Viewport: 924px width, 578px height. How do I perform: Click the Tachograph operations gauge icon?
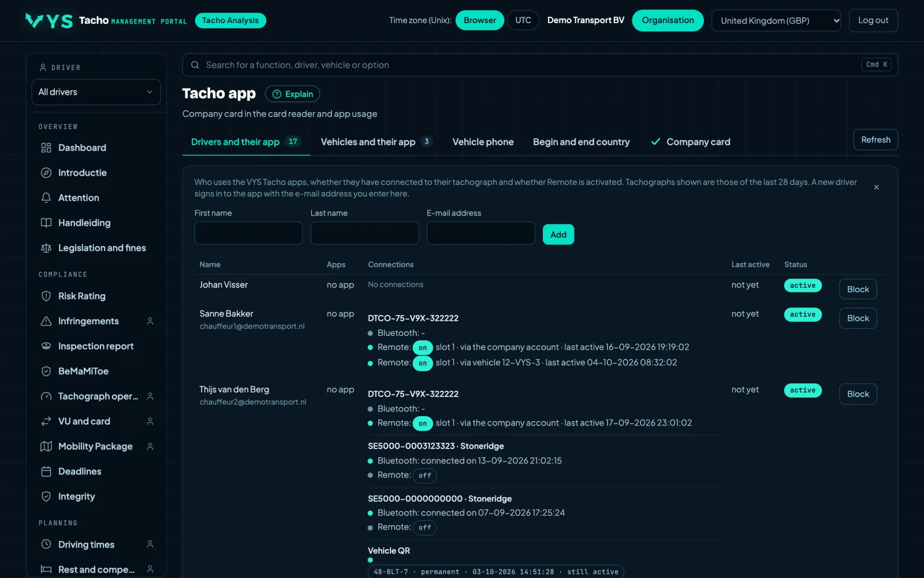click(46, 397)
